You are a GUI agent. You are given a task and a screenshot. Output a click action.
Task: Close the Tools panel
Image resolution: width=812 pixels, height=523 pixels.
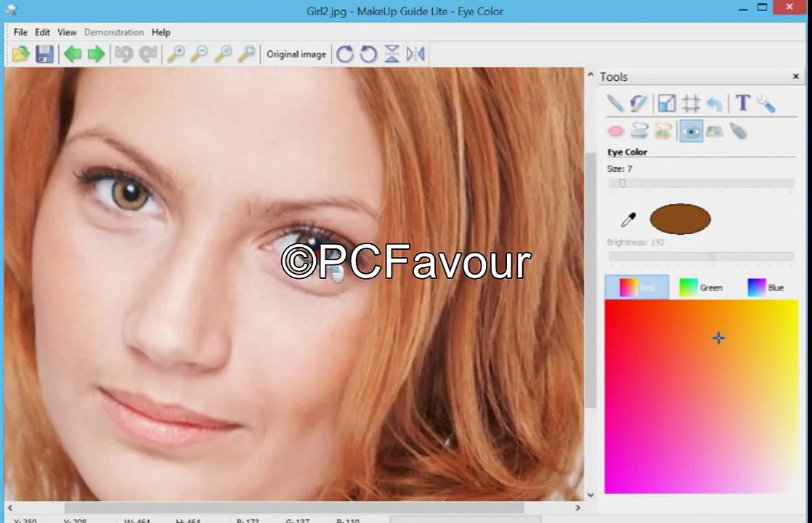tap(796, 77)
